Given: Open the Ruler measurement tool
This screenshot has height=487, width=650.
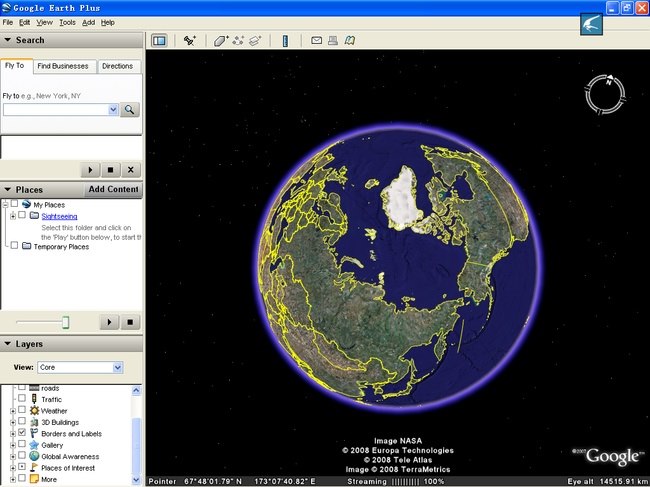Looking at the screenshot, I should pos(285,41).
